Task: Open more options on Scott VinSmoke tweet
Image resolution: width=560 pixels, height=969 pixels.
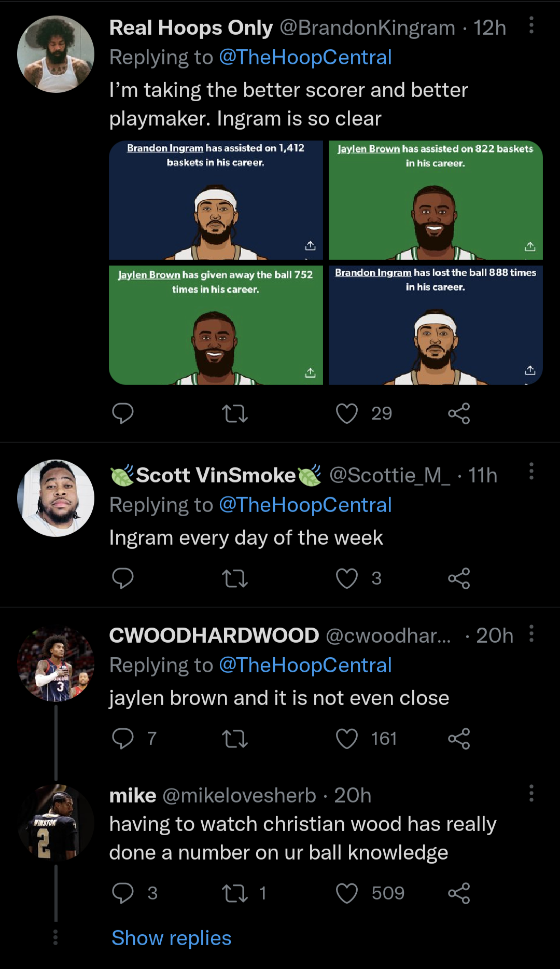Action: [531, 471]
